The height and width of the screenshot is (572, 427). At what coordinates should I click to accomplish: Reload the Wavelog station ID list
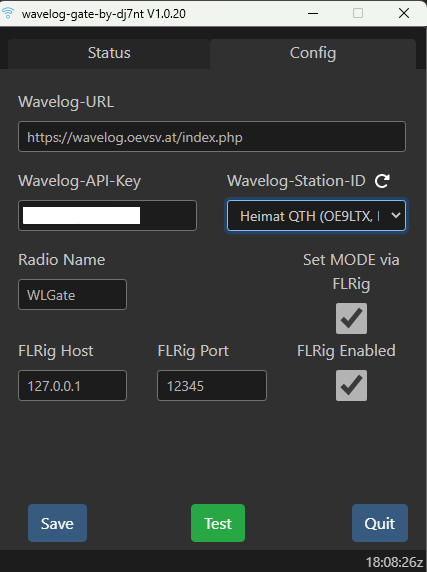382,181
